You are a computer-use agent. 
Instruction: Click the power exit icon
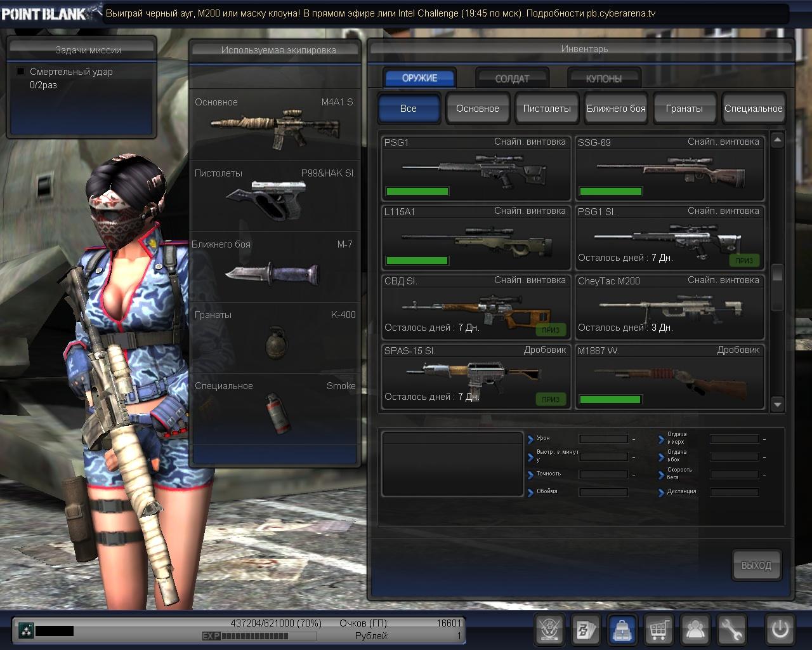coord(780,630)
